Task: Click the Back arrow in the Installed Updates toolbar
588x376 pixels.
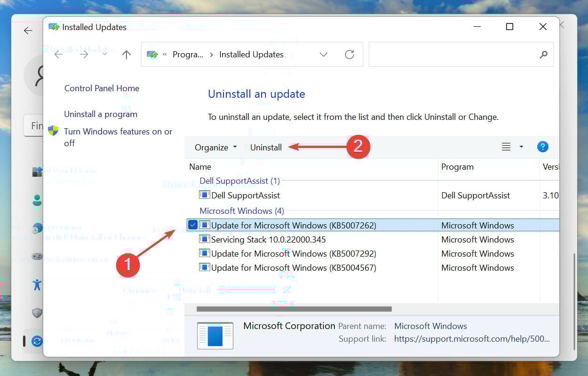Action: pos(58,55)
